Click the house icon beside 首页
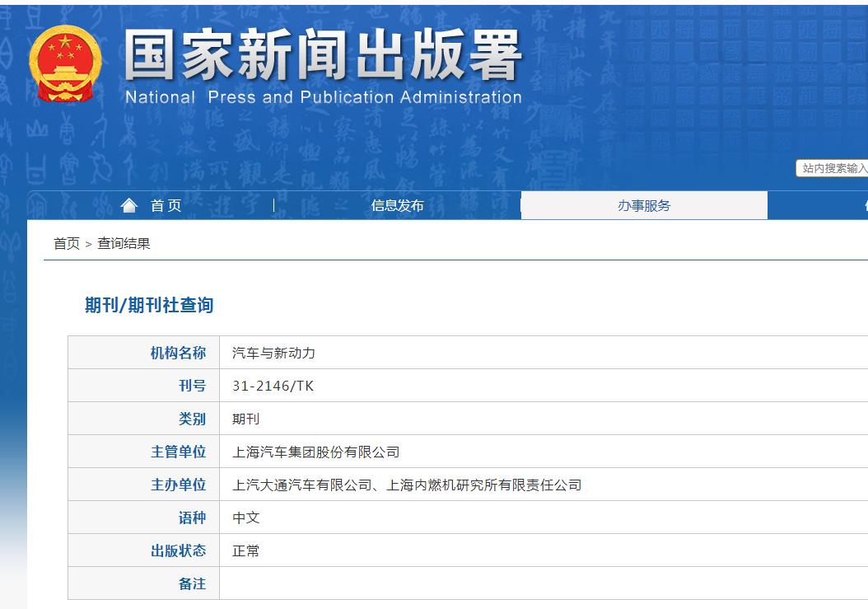Screen dimensions: 868x609 click(x=128, y=205)
